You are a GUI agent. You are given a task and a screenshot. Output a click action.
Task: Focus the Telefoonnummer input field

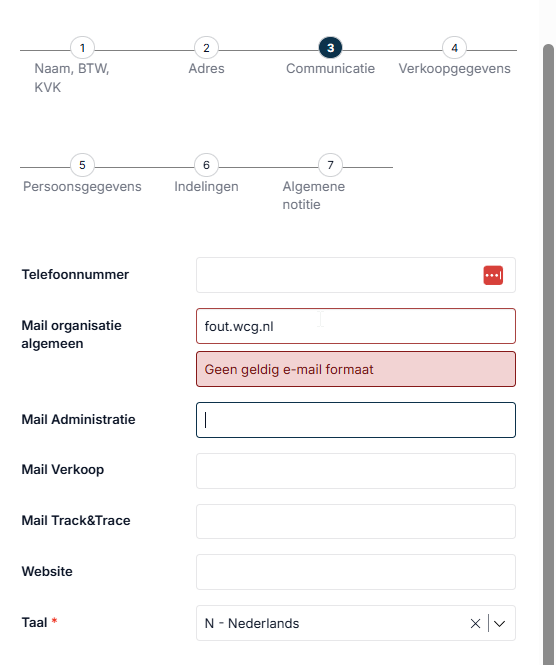point(356,275)
